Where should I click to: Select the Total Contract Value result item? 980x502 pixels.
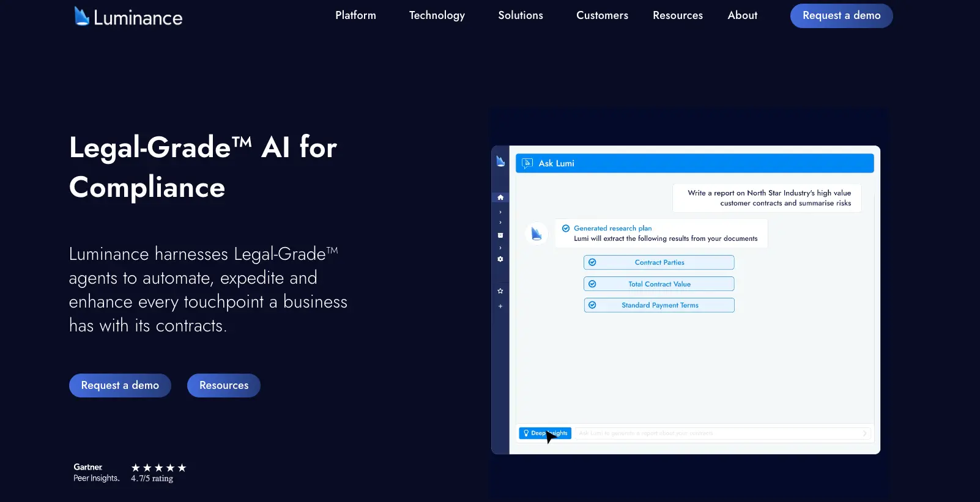tap(659, 284)
